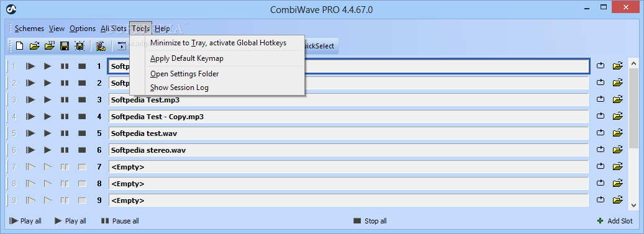Viewport: 644px width, 234px height.
Task: Toggle loop for Softpedia test.wav slot 5
Action: 601,133
